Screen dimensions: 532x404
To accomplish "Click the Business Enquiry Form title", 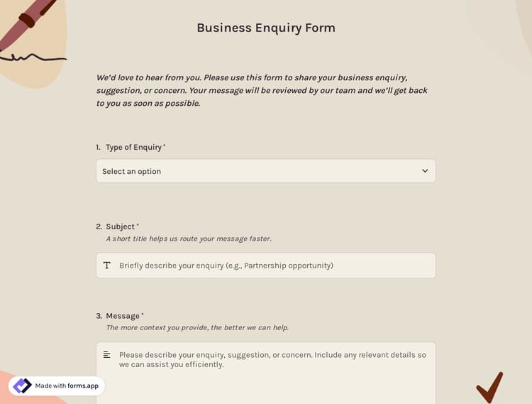I will tap(266, 28).
